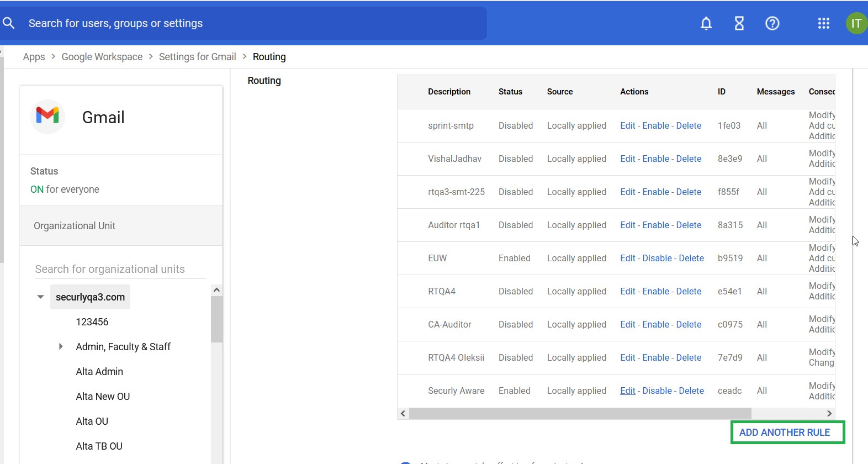Expand Admin, Faculty & Staff unit

61,347
